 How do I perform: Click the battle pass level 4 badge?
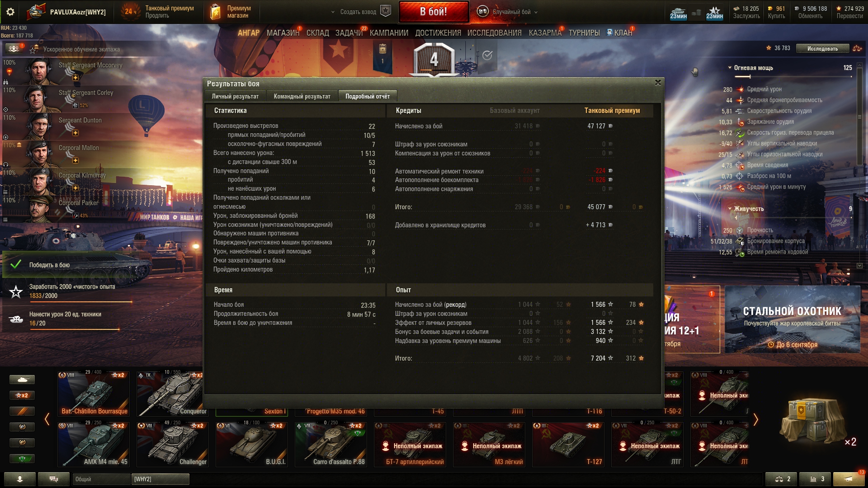click(434, 60)
